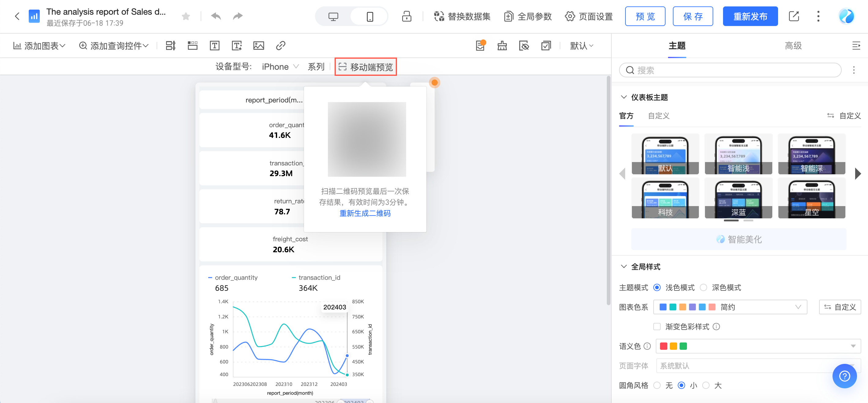Click the 智能美化 button

739,239
